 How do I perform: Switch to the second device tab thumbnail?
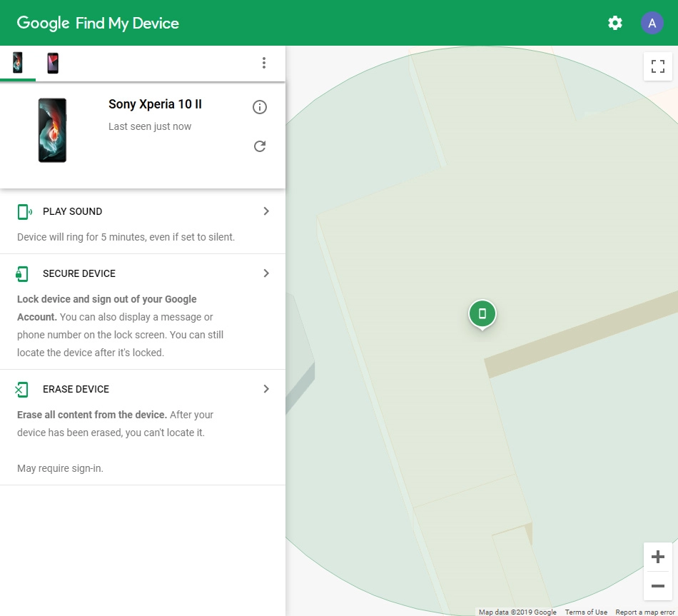[53, 63]
